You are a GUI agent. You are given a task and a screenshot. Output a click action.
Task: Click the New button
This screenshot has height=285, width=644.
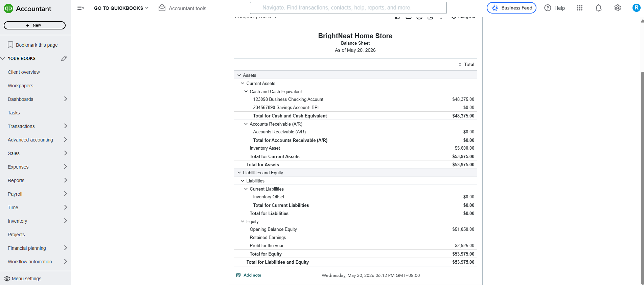coord(34,25)
